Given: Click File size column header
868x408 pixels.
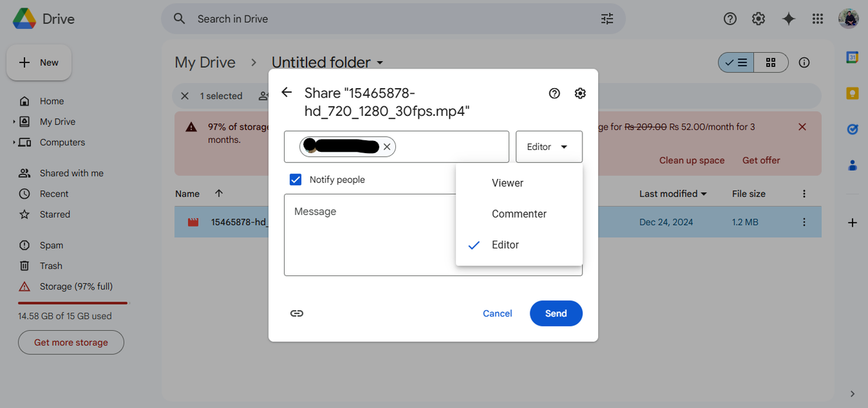Looking at the screenshot, I should point(749,194).
